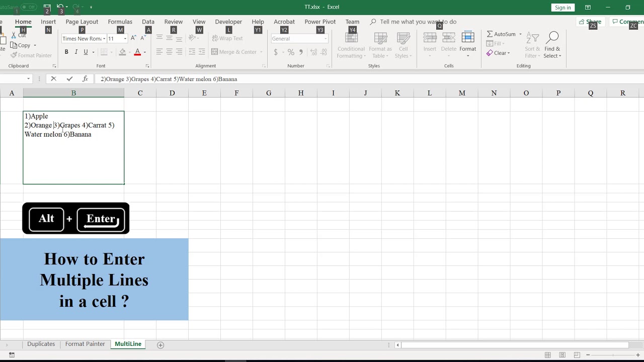
Task: Open the borders dropdown
Action: 112,52
